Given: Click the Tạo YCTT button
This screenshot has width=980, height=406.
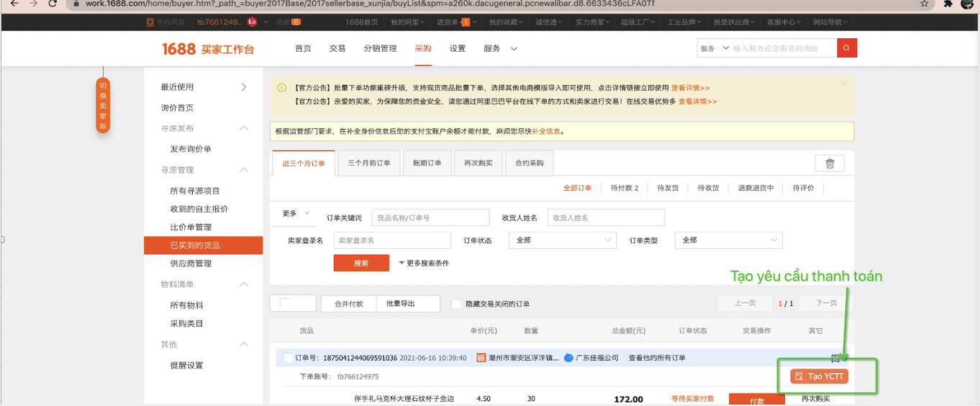Looking at the screenshot, I should click(819, 376).
